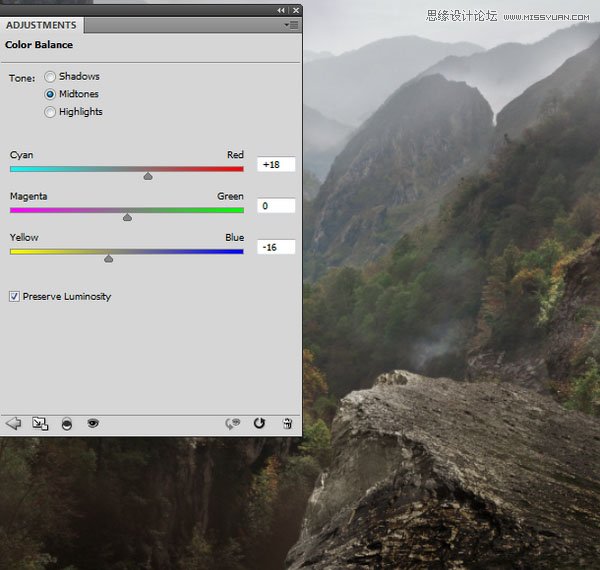Click the Green label

point(230,196)
